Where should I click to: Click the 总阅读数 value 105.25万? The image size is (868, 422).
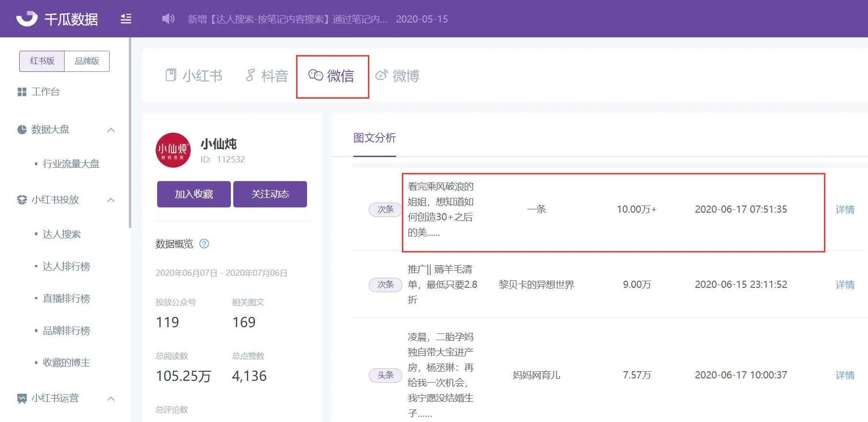coord(183,376)
